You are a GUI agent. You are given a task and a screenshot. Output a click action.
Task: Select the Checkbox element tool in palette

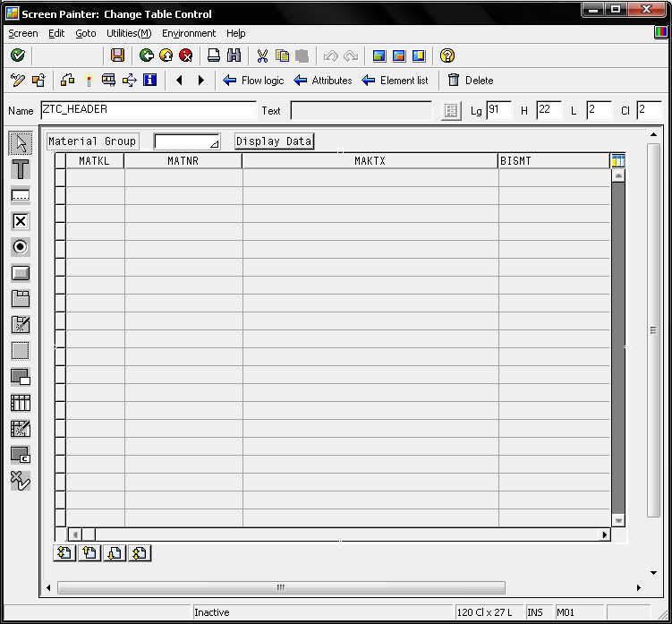coord(20,221)
